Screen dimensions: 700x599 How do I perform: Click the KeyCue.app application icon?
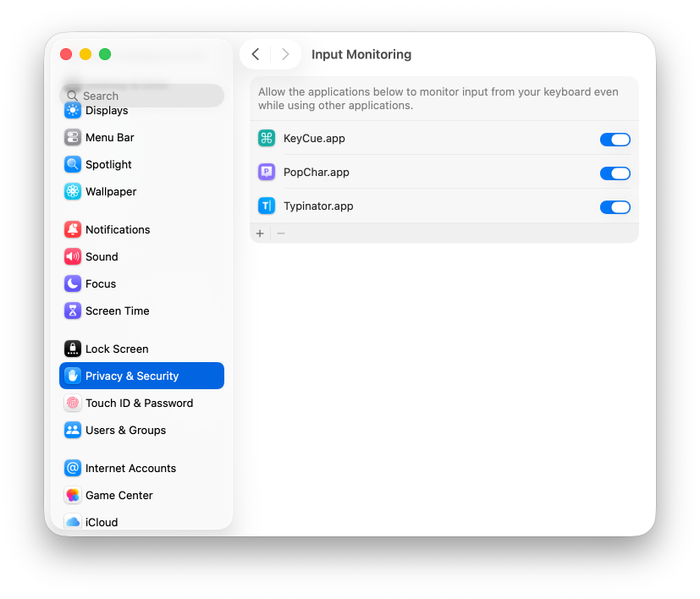(x=266, y=139)
